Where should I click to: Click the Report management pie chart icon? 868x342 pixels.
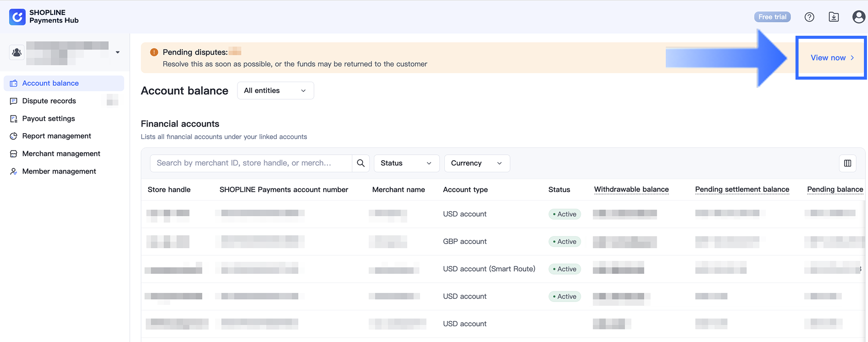coord(14,136)
